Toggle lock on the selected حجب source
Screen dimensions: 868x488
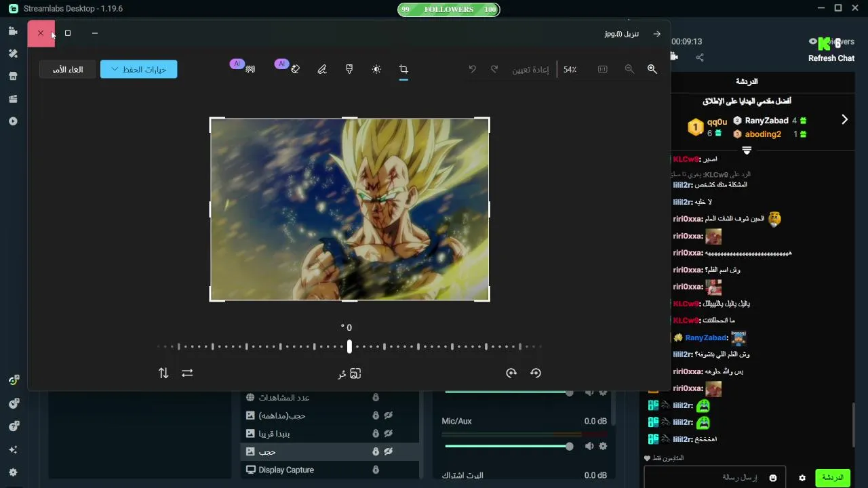pos(375,451)
